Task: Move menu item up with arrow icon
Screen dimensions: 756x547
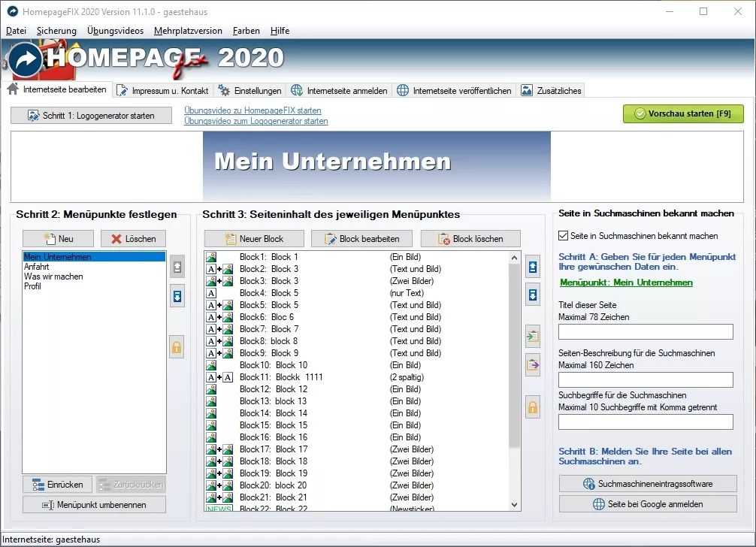Action: point(177,267)
